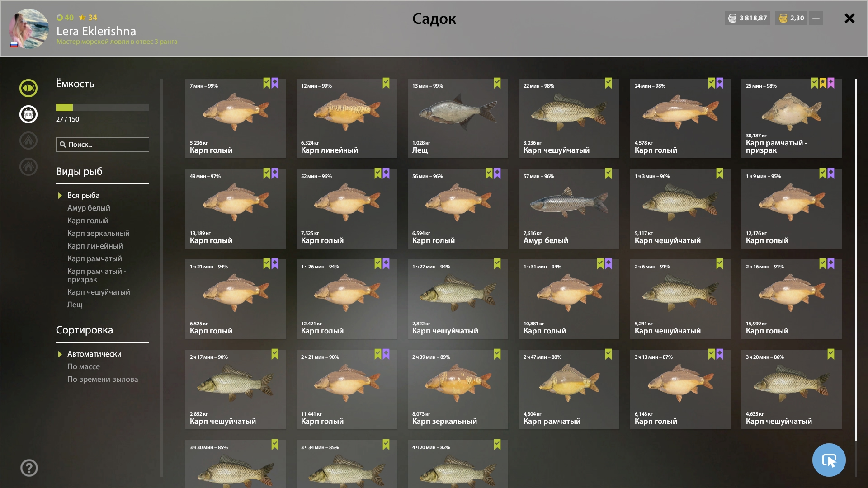Click the tent-shaped sidebar icon
This screenshot has height=488, width=868.
point(28,141)
